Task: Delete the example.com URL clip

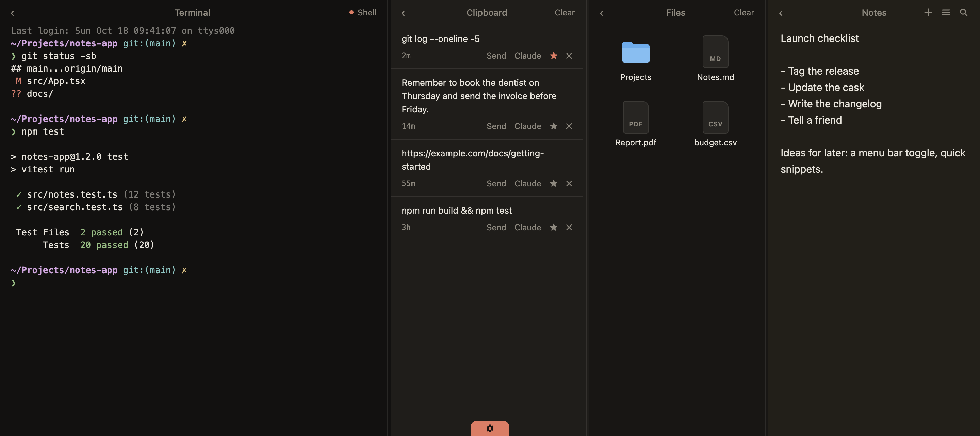Action: pyautogui.click(x=569, y=184)
